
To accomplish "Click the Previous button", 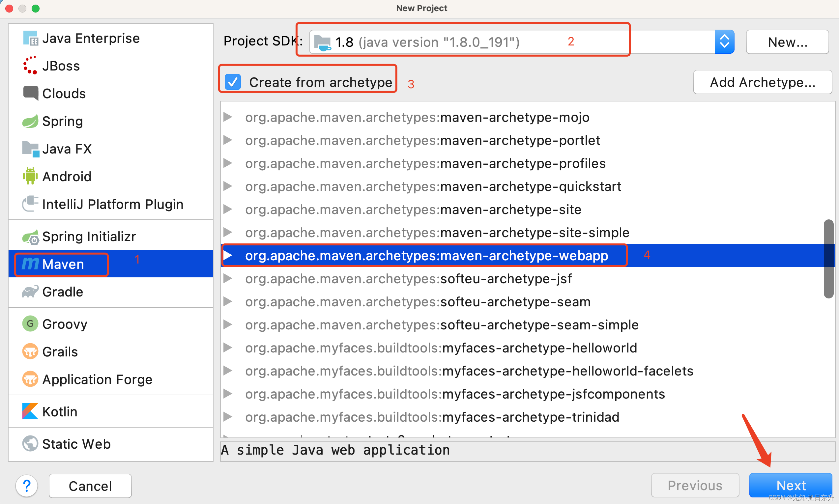I will [695, 485].
